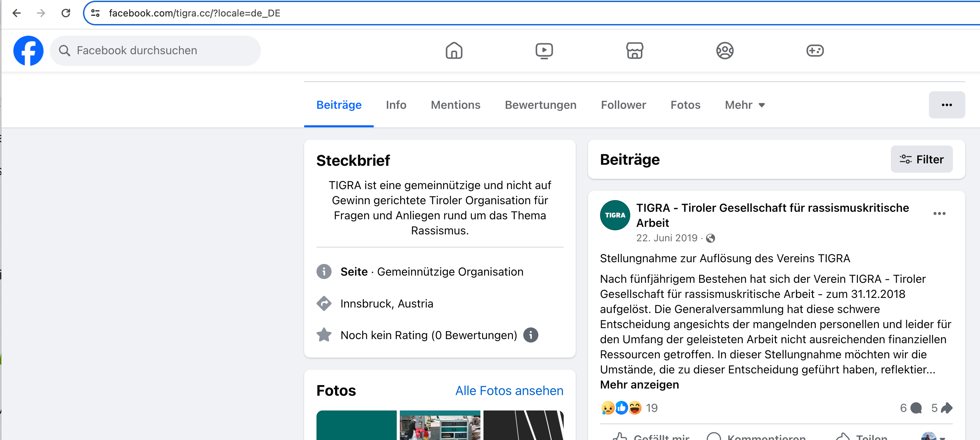Click the page info icon beside Seite
This screenshot has height=440, width=980.
point(324,272)
